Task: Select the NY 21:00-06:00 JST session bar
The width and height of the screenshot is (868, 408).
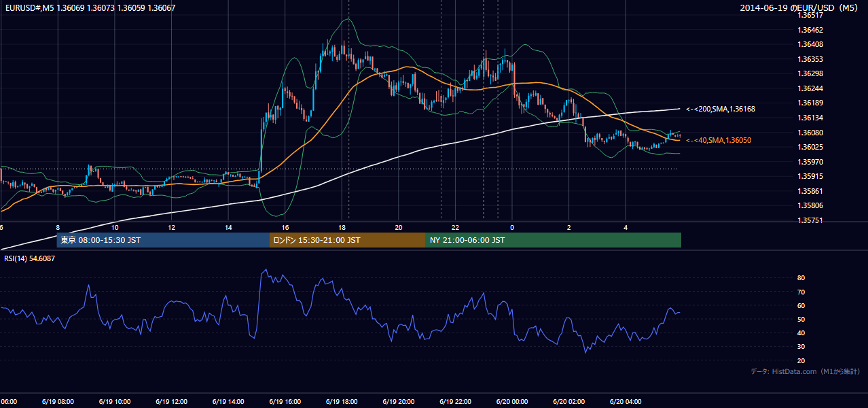Action: [x=554, y=240]
